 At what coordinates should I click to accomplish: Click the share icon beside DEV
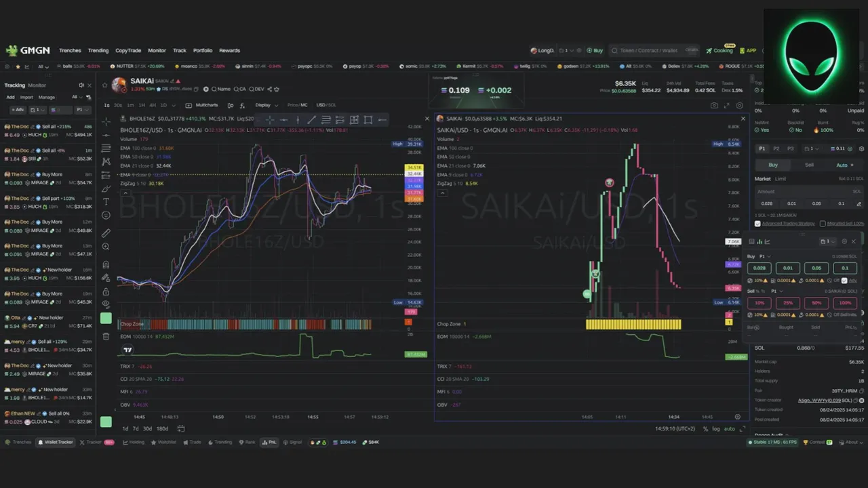coord(270,89)
